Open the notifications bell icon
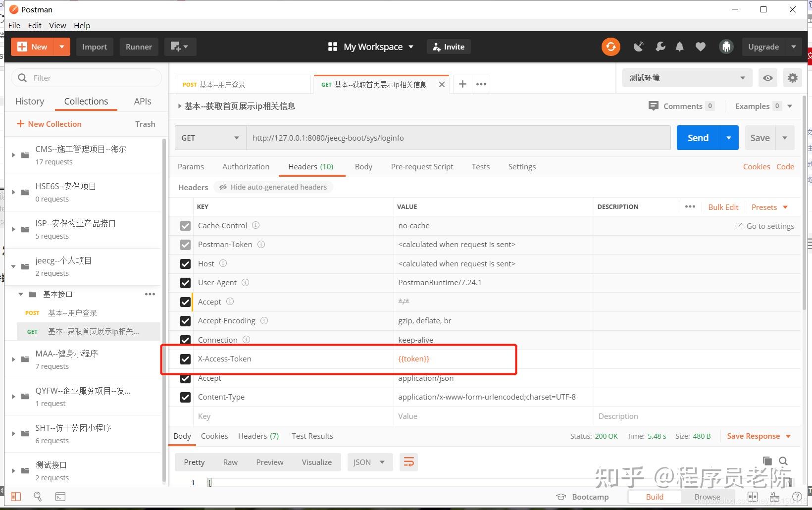This screenshot has width=812, height=510. click(680, 47)
